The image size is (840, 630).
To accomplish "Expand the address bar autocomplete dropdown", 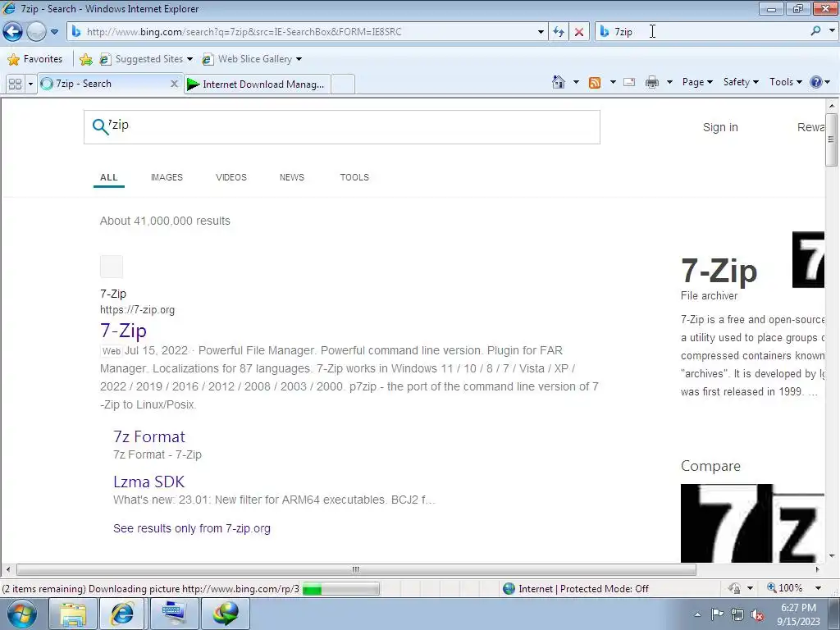I will (541, 32).
